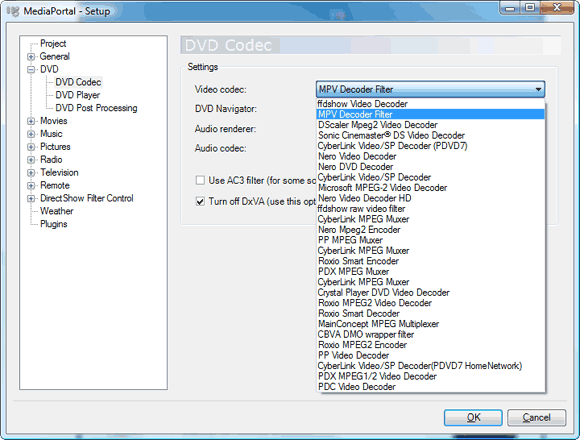The width and height of the screenshot is (580, 440).
Task: Choose PDC Video Decoder option
Action: [431, 387]
